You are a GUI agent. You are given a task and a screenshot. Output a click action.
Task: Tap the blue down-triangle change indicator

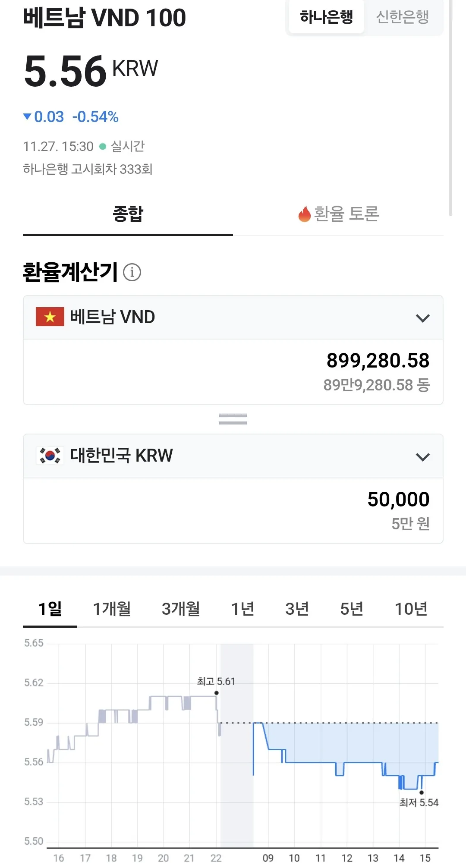27,116
